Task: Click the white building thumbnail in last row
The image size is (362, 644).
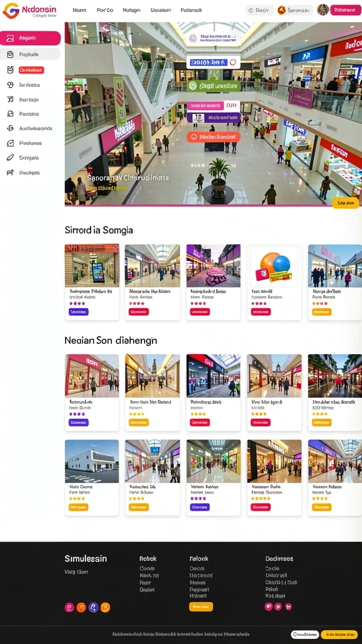Action: (x=92, y=461)
